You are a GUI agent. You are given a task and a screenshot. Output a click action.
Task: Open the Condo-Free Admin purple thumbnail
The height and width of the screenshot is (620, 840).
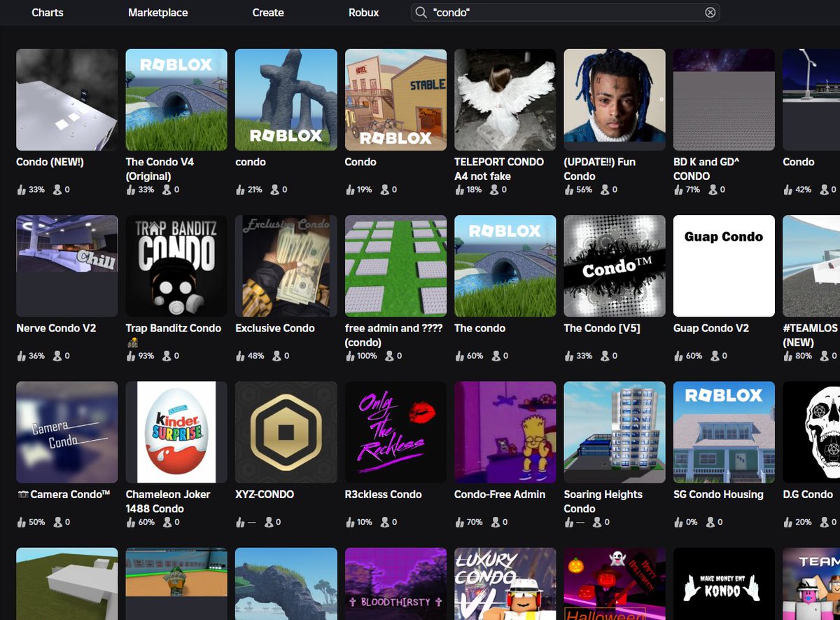(505, 432)
